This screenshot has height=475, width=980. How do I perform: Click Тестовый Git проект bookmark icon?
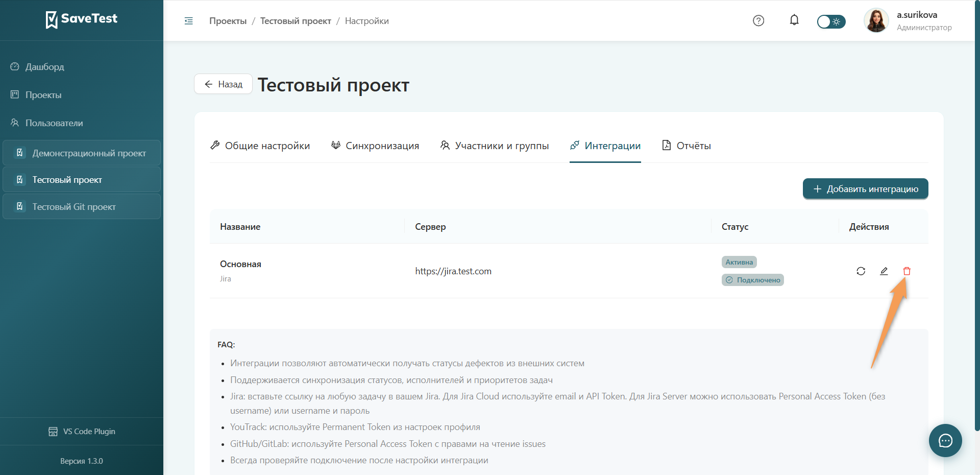[20, 206]
